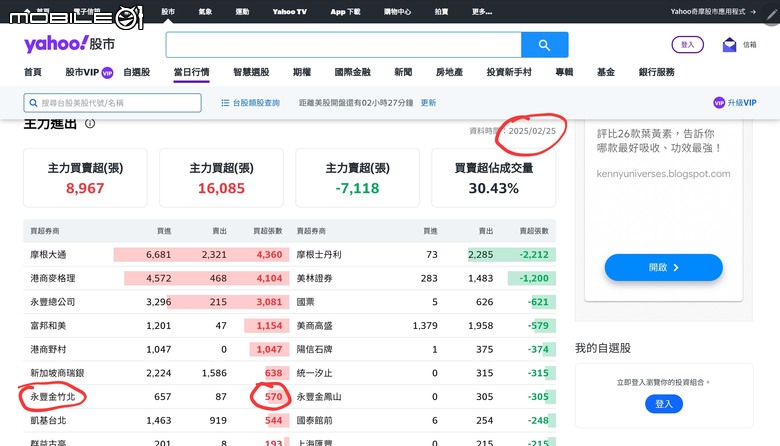Click the 港商麥格理 broker row
The image size is (780, 446).
pos(156,278)
